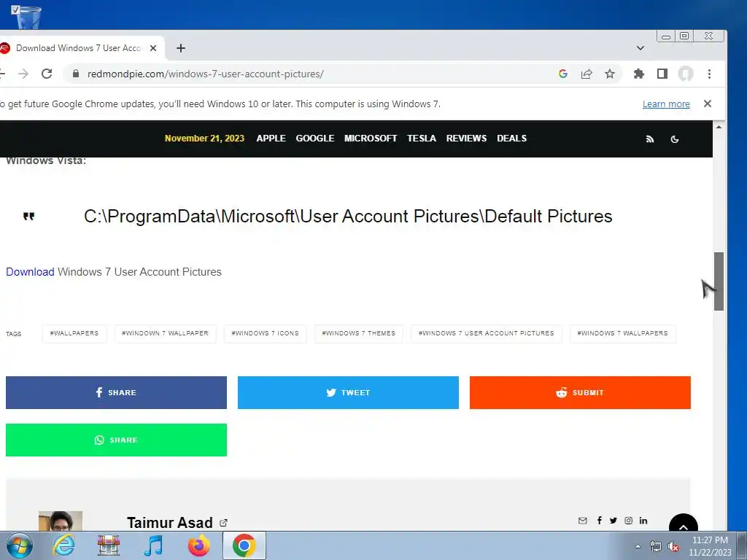Viewport: 747px width, 560px height.
Task: Open #WINDOWS 7 USER ACCOUNT PICTURES tag
Action: point(486,333)
